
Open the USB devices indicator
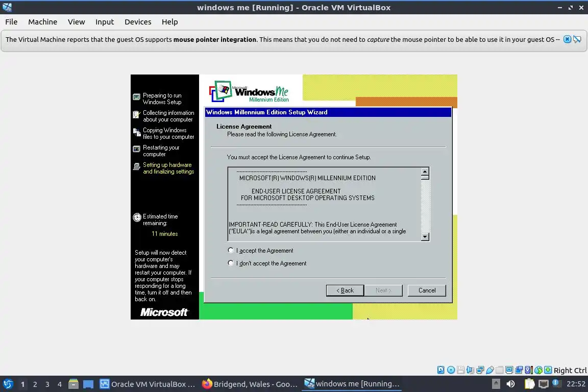[x=490, y=370]
